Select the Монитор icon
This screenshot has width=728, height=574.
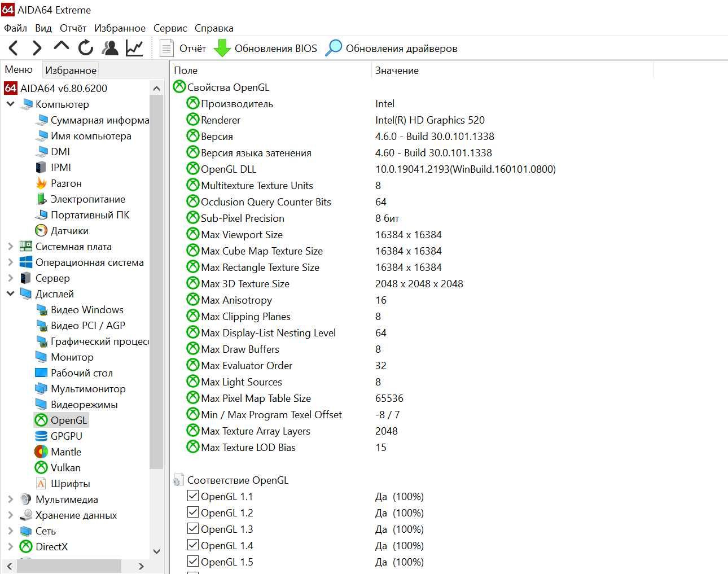pyautogui.click(x=41, y=357)
